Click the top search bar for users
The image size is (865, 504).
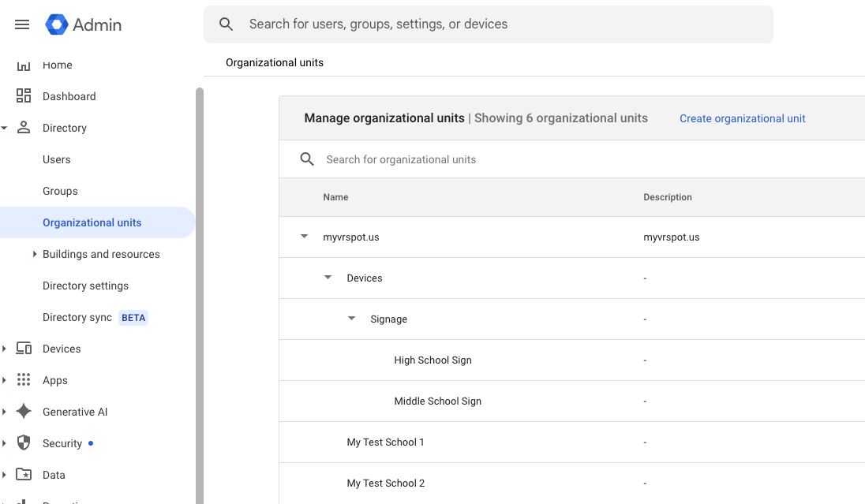tap(489, 24)
